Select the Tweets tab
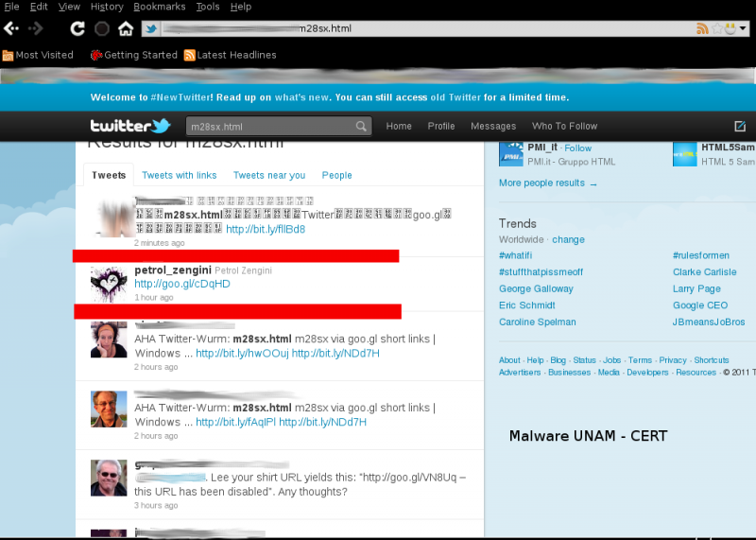Image resolution: width=756 pixels, height=540 pixels. (109, 175)
